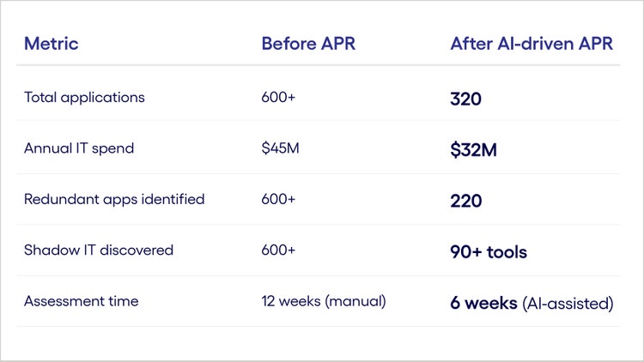
Task: Click 600+ in the Redundant apps row
Action: tap(278, 199)
